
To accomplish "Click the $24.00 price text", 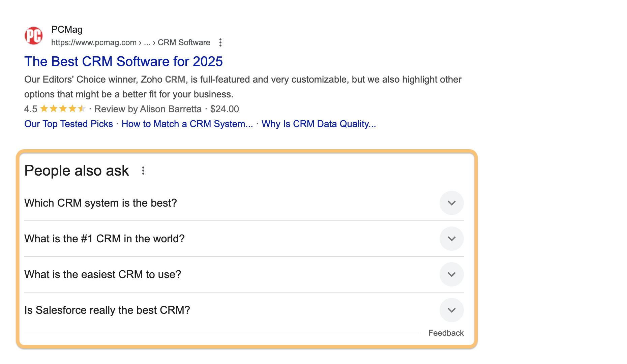I will point(225,109).
